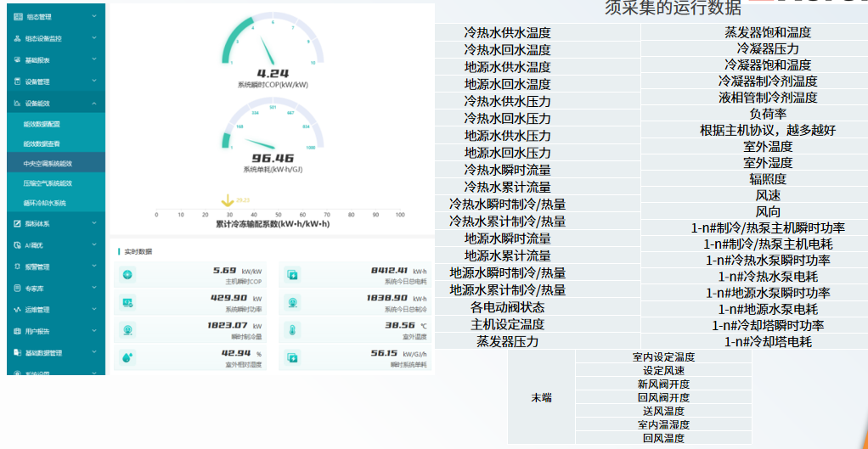Click the 室外相对湿度 water drop icon

127,357
